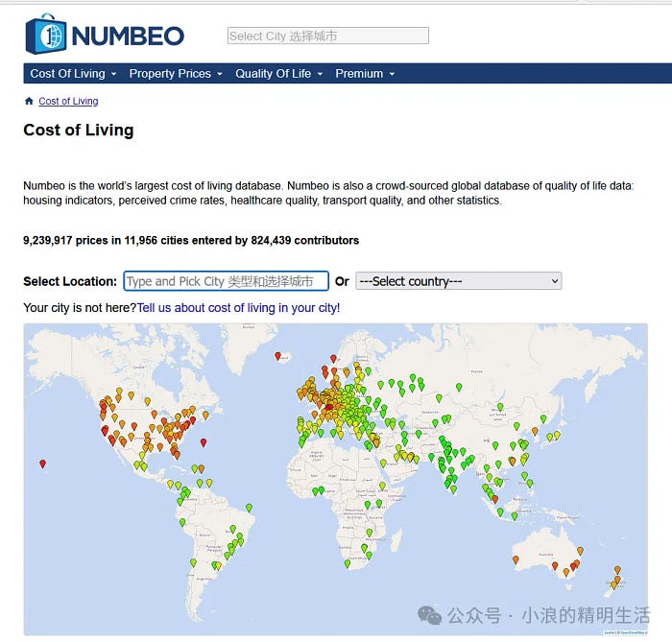Select the green pin on Brazil's northeast tip
The image size is (672, 642).
point(249,508)
